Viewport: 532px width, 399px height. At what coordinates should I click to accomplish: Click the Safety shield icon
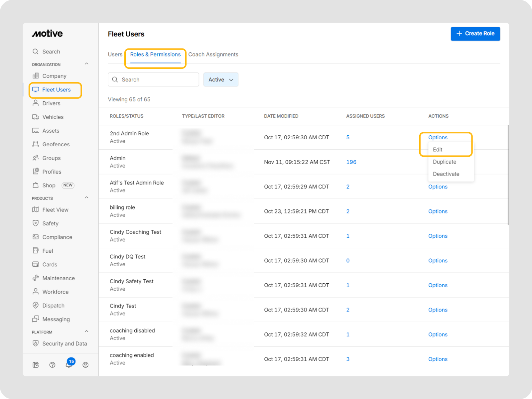coord(36,223)
